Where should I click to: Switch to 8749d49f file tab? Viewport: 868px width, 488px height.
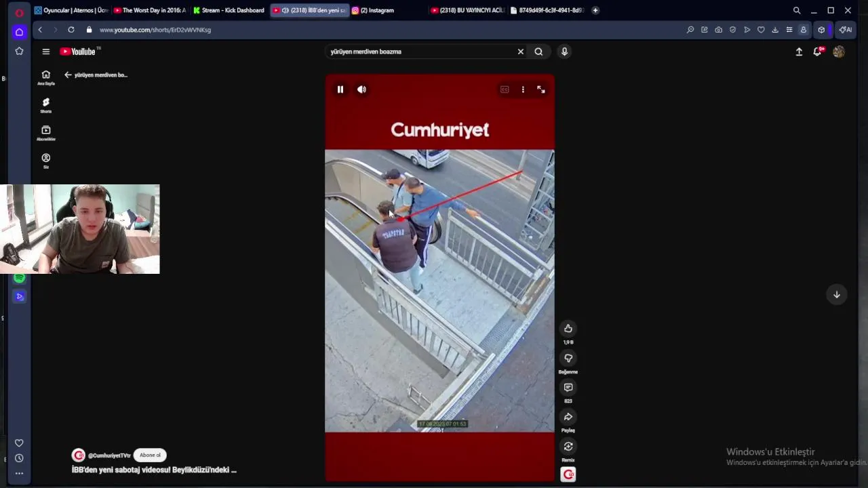[x=547, y=10]
